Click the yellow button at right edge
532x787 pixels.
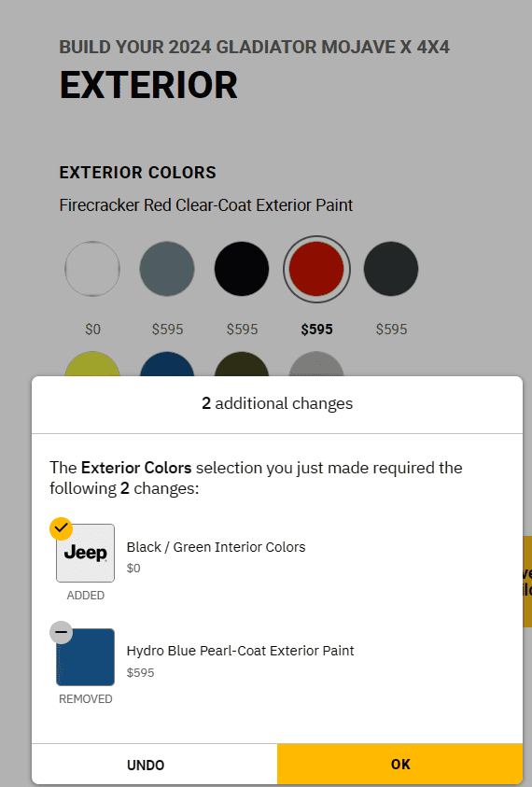coord(527,582)
